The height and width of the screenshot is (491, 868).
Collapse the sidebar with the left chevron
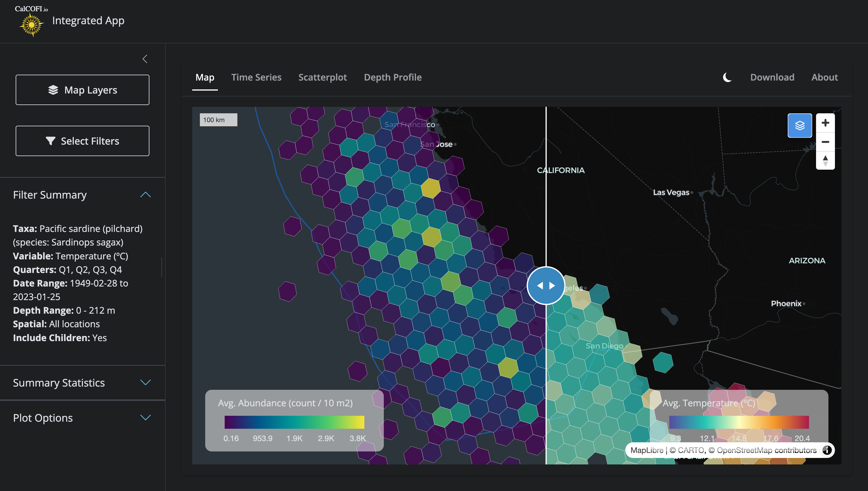[145, 59]
